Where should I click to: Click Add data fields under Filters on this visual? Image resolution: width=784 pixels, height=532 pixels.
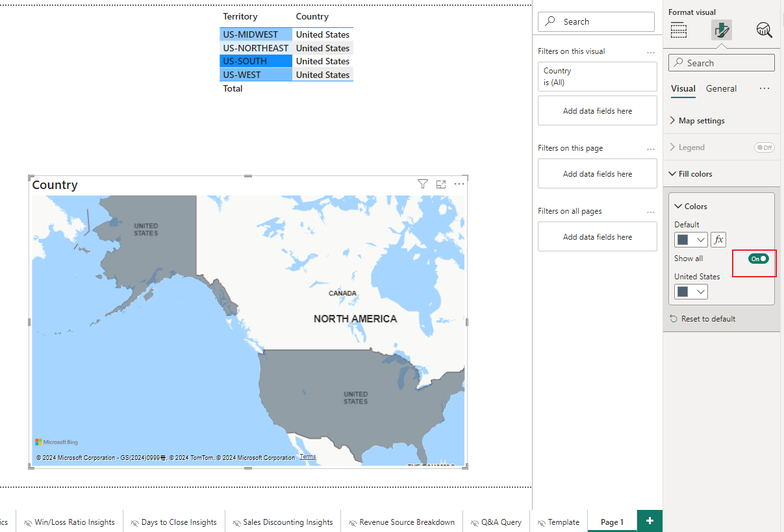597,111
